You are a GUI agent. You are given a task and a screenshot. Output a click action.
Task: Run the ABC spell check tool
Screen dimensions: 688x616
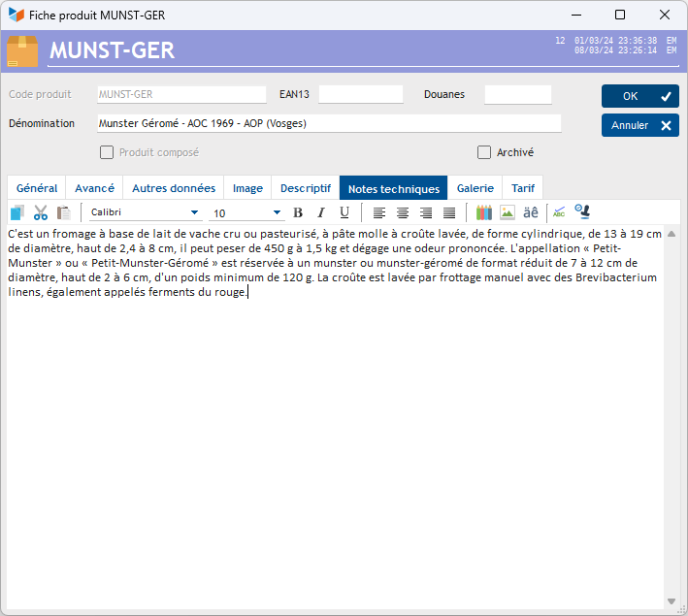pos(559,212)
